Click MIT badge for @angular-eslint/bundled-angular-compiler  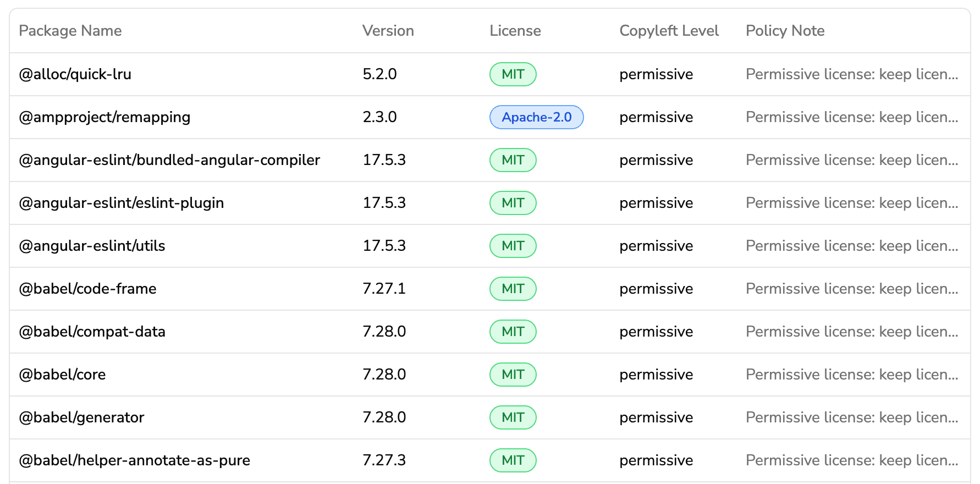(x=513, y=160)
